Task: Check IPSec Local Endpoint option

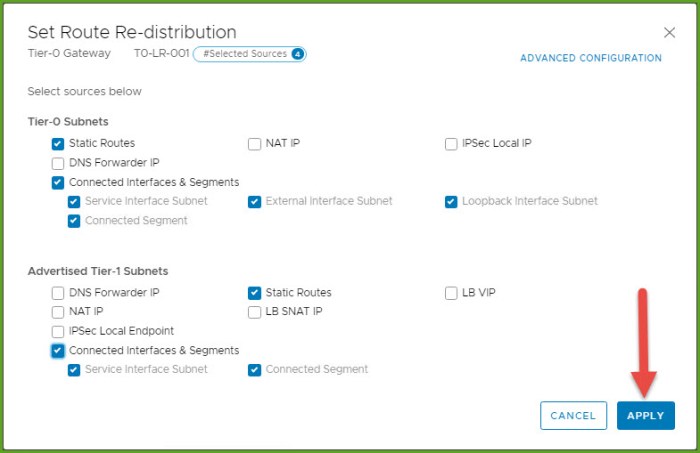Action: click(x=58, y=331)
